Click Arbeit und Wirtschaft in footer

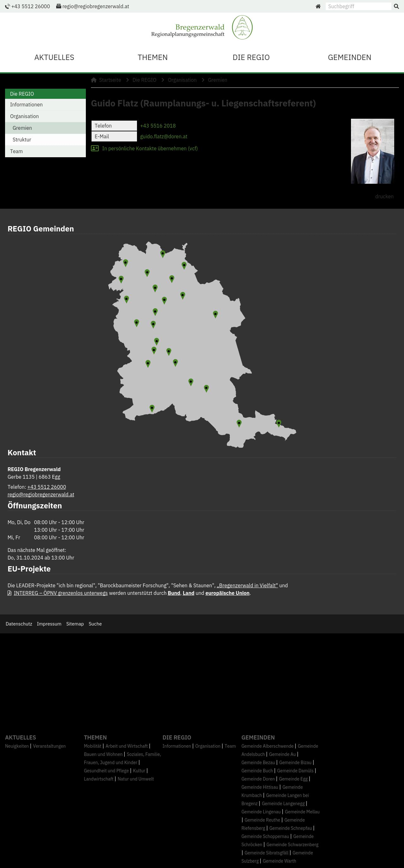pyautogui.click(x=127, y=746)
